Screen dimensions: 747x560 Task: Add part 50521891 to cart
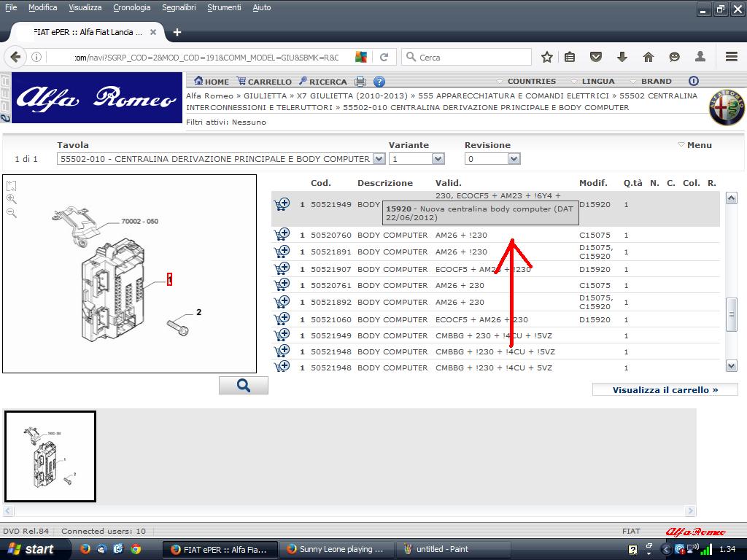pos(282,252)
